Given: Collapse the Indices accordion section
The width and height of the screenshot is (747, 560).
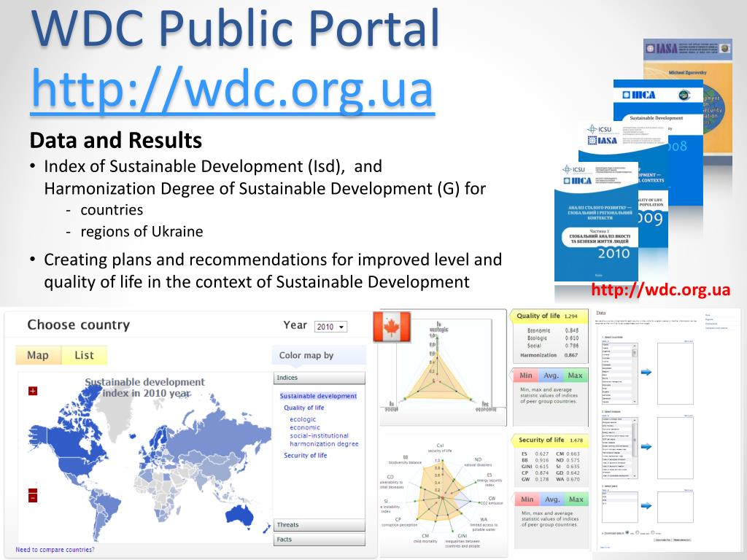Looking at the screenshot, I should [320, 378].
